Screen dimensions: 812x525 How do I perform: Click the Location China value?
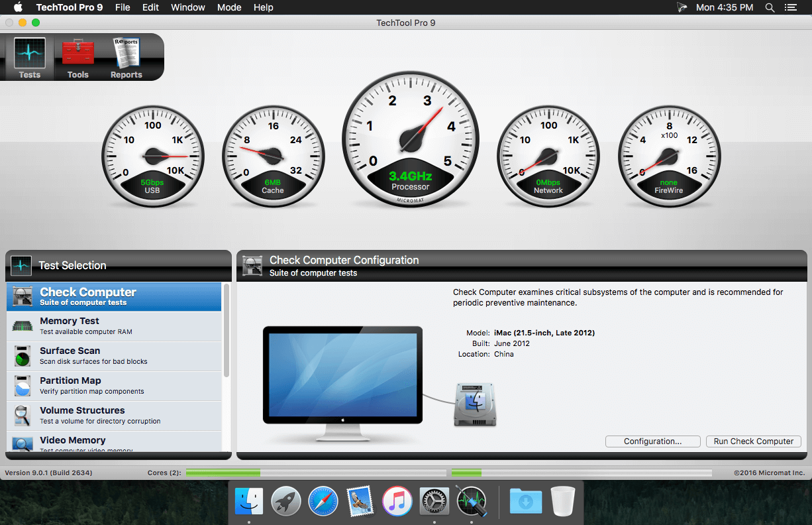pyautogui.click(x=503, y=354)
